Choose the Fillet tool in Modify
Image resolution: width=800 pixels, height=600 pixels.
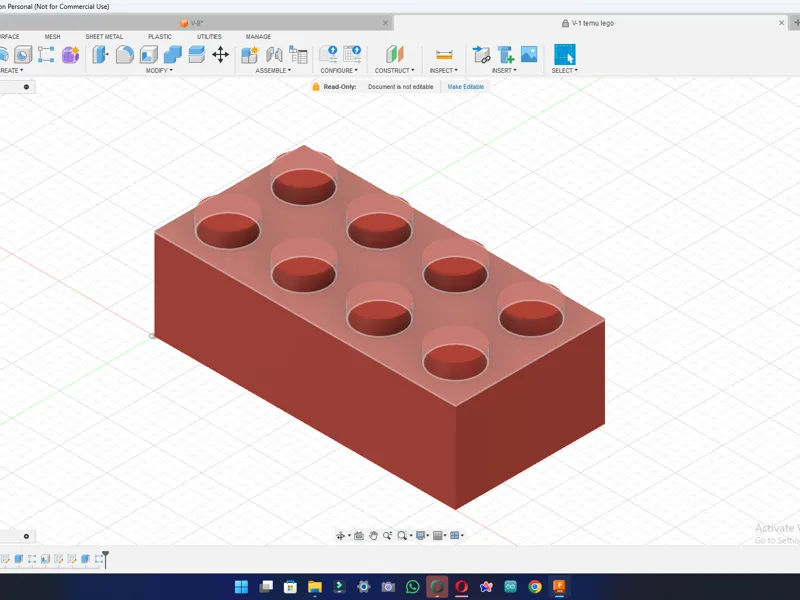(124, 55)
